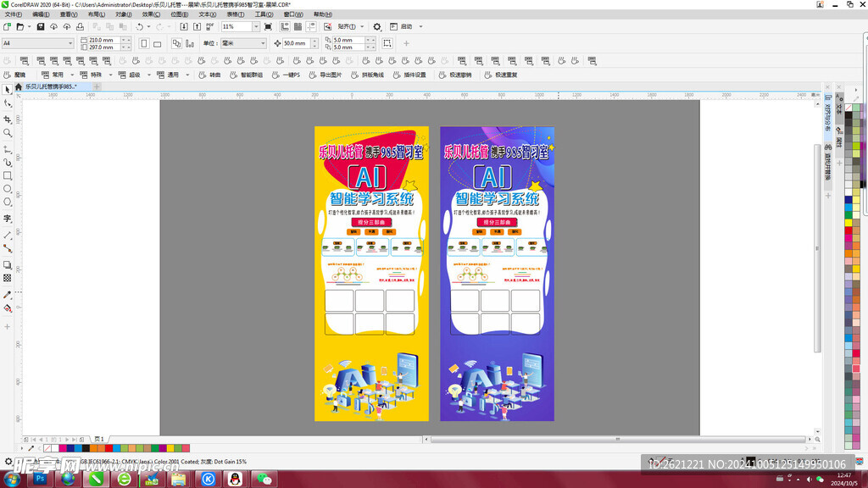Select the Artistic Media tool
The image size is (868, 488).
point(7,163)
